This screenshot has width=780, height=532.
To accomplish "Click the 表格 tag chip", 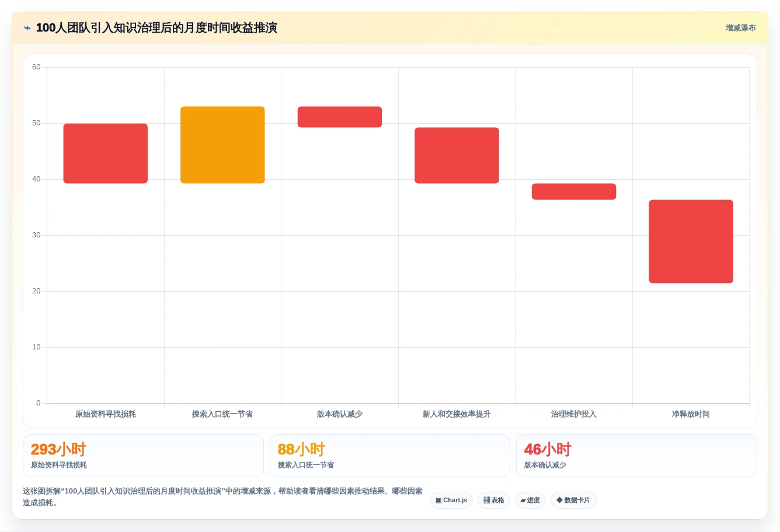I will click(x=493, y=501).
